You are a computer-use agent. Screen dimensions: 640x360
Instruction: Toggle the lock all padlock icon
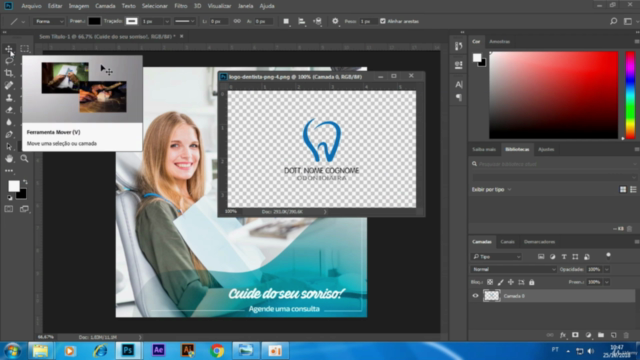tap(531, 282)
